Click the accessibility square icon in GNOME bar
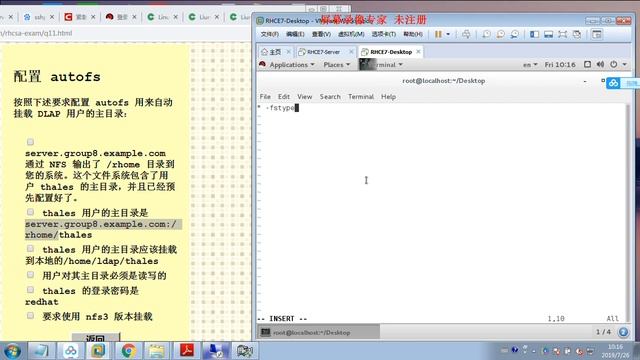Viewport: 640px width, 360px height. [x=587, y=64]
